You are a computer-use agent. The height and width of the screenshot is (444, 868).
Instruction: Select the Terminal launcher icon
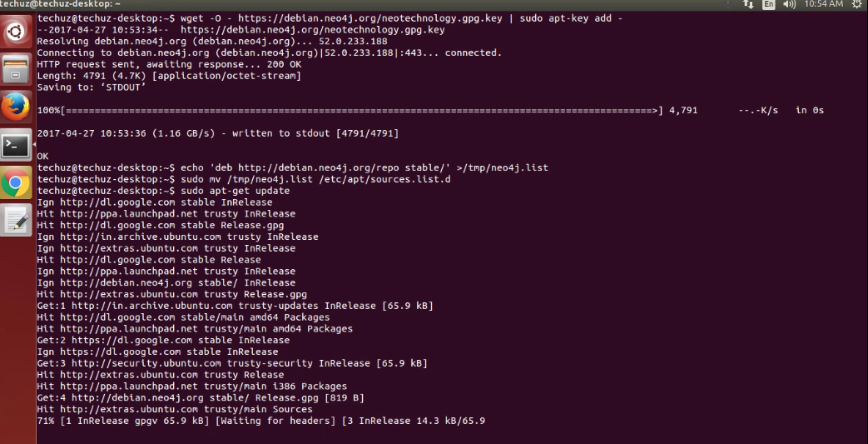[16, 145]
